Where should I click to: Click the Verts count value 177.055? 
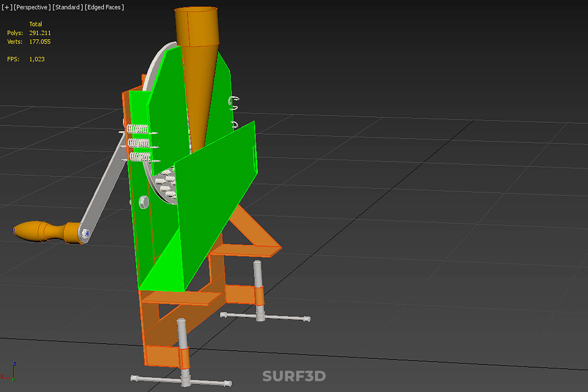pyautogui.click(x=40, y=42)
